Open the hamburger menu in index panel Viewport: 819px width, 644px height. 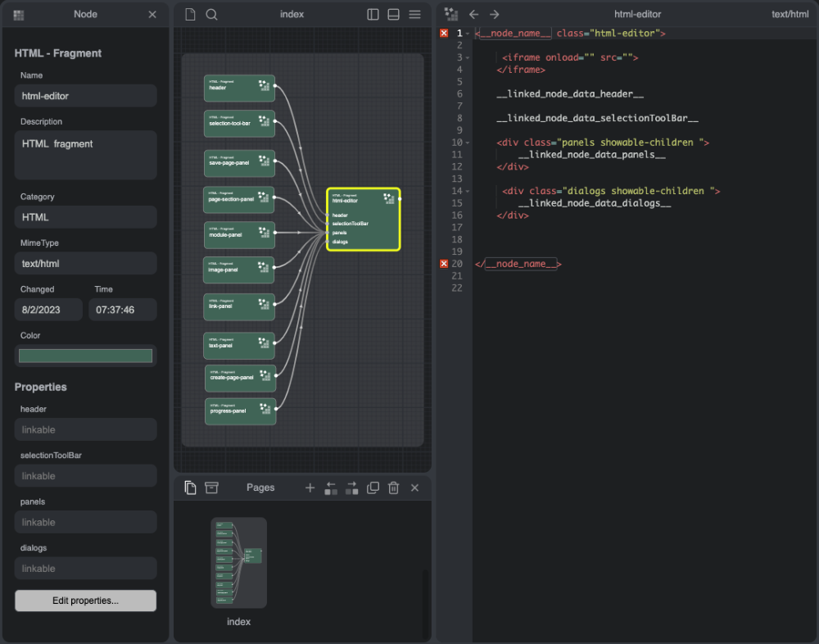(415, 15)
